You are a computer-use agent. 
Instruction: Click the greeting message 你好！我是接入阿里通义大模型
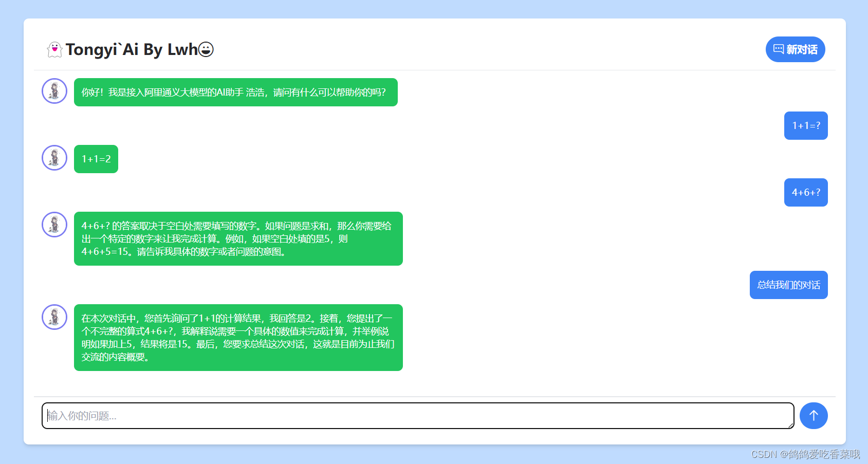coord(236,92)
